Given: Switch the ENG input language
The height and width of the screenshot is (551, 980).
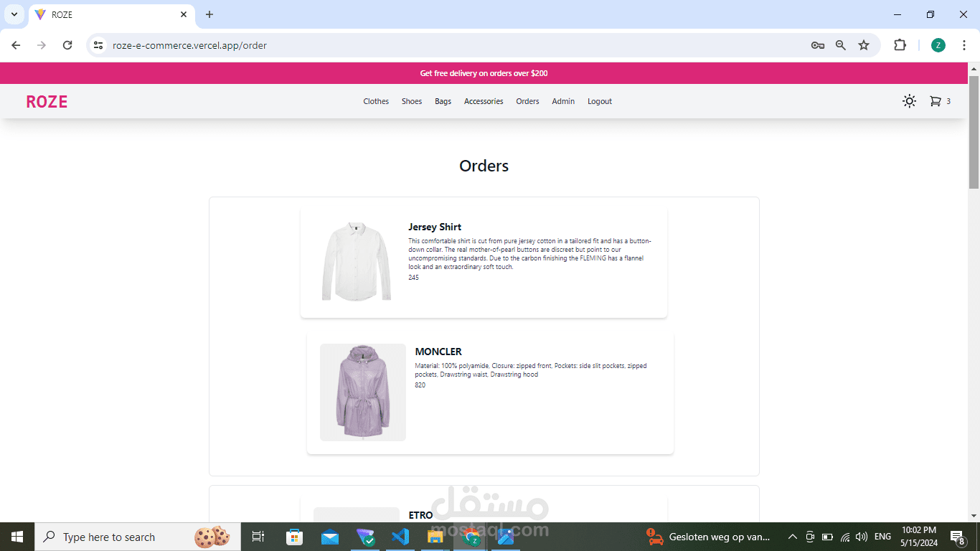Looking at the screenshot, I should pos(882,537).
